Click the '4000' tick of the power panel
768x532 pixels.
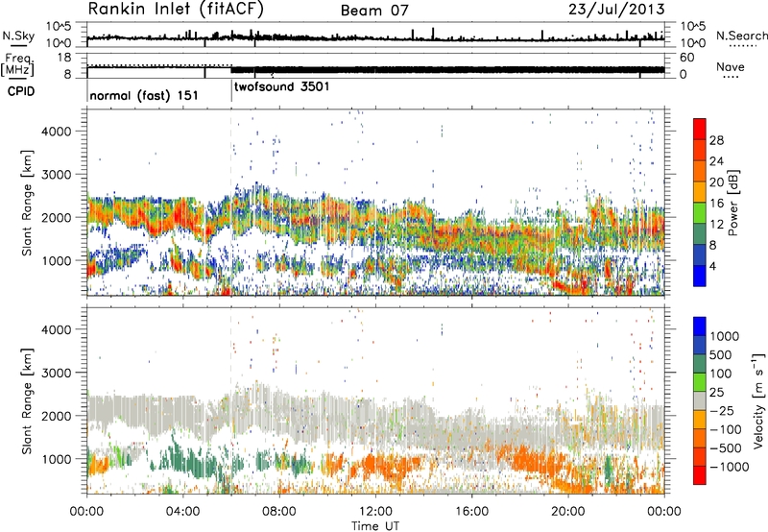(x=57, y=132)
